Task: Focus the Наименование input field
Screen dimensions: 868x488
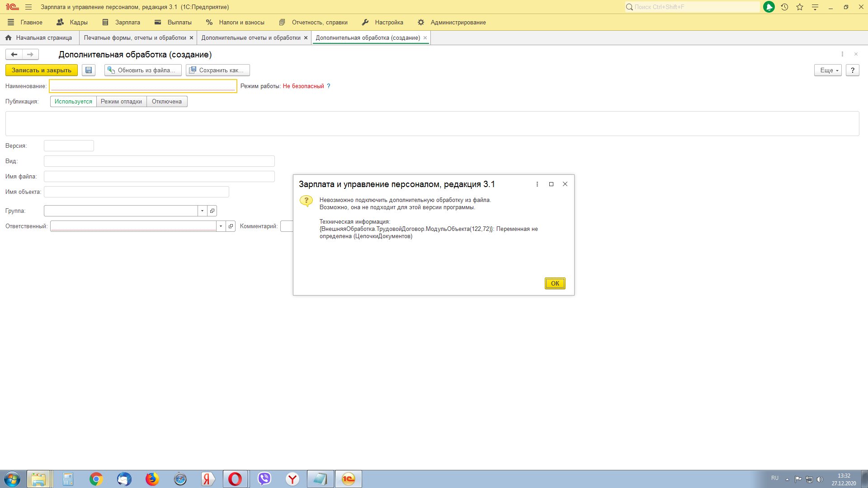Action: coord(143,86)
